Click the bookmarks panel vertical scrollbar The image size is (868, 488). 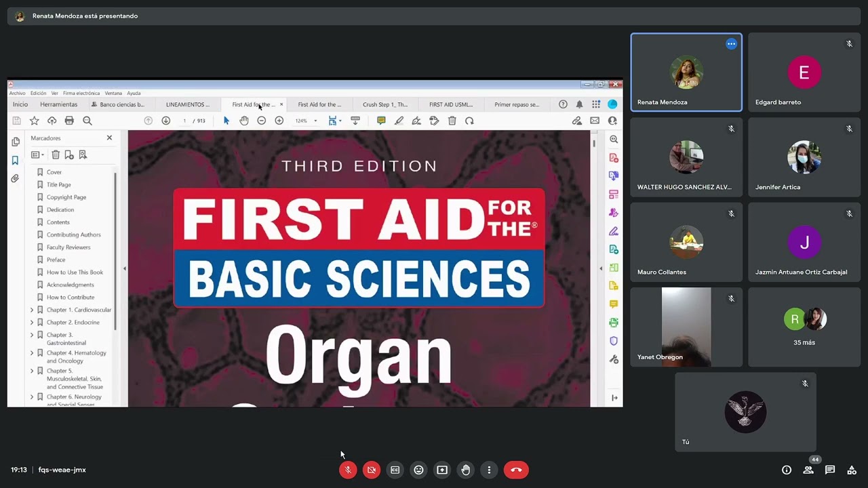(x=115, y=251)
